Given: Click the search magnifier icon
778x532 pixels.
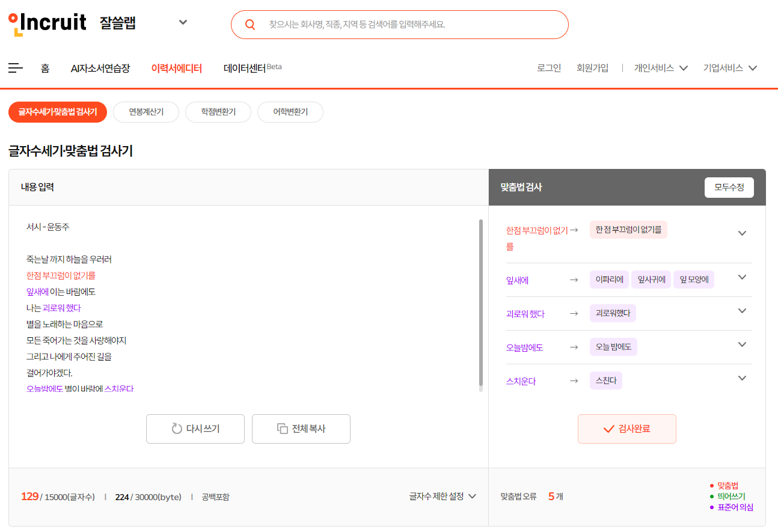Looking at the screenshot, I should point(250,24).
